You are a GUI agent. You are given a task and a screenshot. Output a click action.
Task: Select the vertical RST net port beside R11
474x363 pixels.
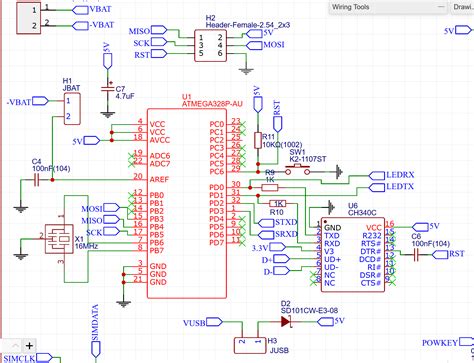278,124
